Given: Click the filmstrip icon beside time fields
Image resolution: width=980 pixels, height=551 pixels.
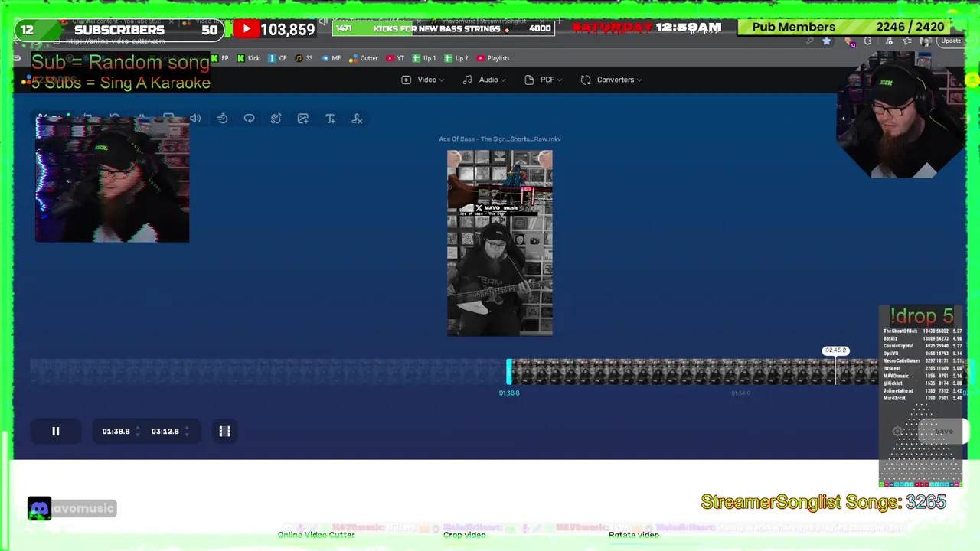Looking at the screenshot, I should (x=224, y=432).
